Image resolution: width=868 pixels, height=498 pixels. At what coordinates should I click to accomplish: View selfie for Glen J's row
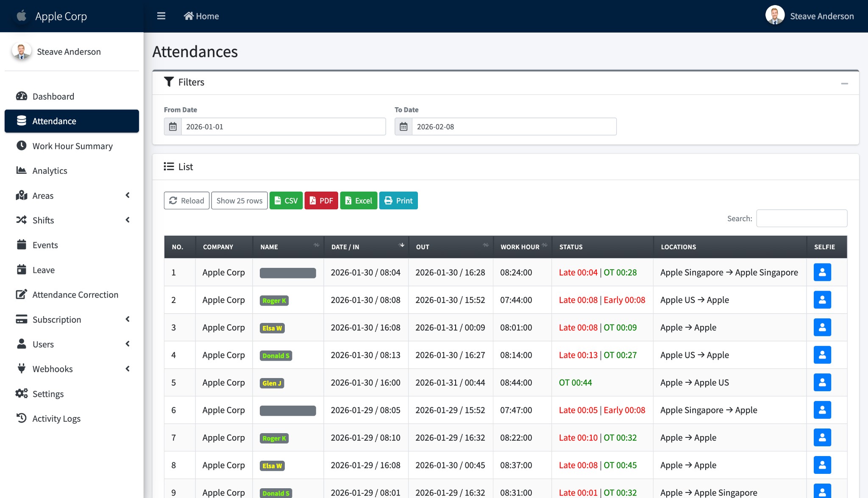[822, 382]
